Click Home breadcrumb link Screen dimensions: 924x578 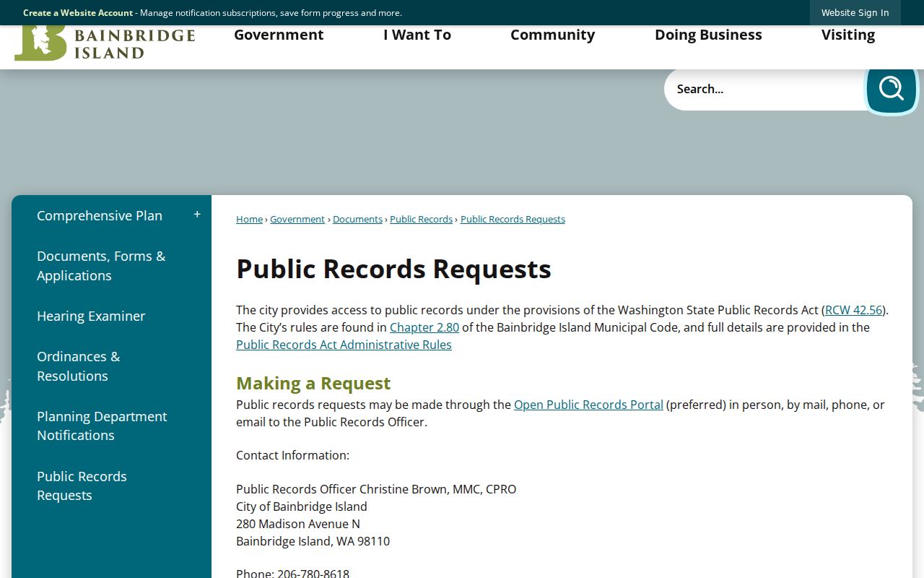point(249,219)
